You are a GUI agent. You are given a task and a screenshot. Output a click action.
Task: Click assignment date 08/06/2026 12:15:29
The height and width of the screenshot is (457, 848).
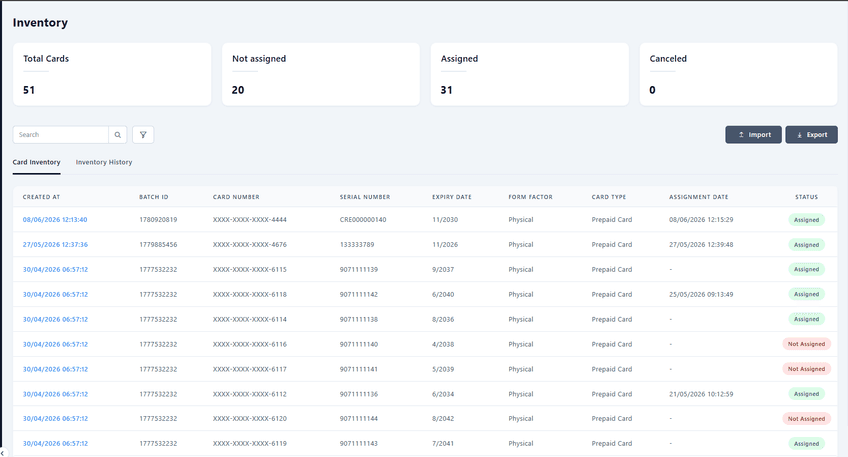click(701, 220)
